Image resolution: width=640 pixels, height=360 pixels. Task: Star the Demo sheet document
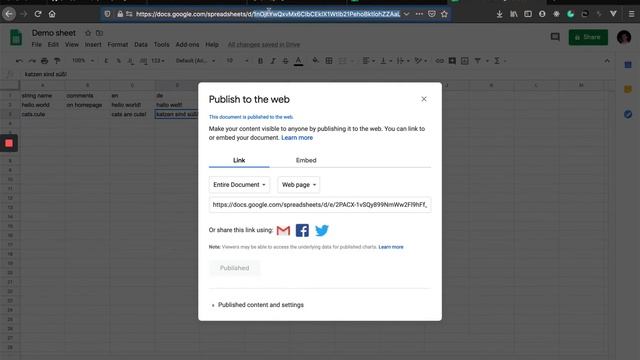(88, 33)
